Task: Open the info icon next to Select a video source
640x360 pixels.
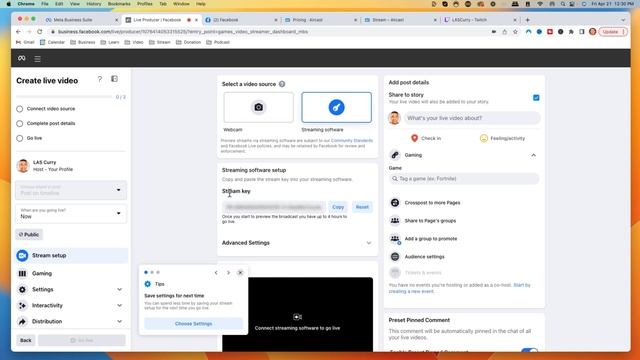Action: 282,84
